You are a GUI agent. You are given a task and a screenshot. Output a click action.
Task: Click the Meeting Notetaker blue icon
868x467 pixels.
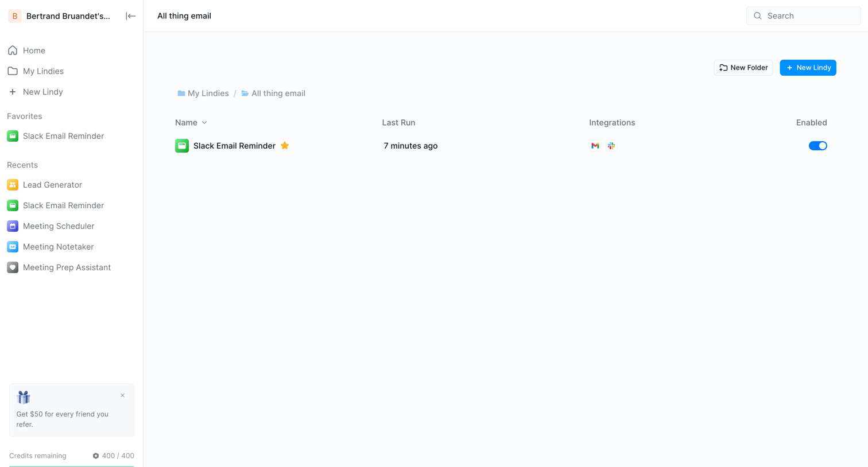[13, 247]
